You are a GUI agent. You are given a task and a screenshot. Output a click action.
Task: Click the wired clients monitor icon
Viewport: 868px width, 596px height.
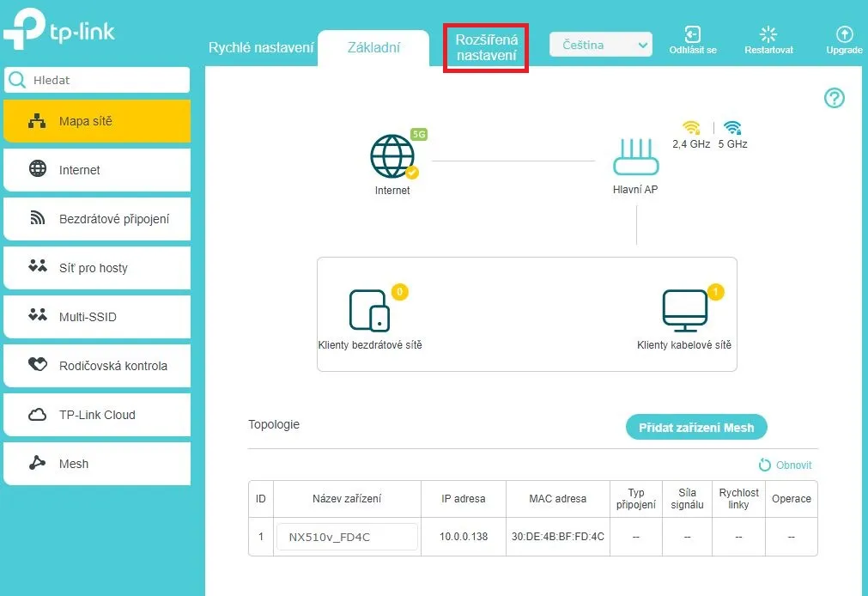click(684, 310)
